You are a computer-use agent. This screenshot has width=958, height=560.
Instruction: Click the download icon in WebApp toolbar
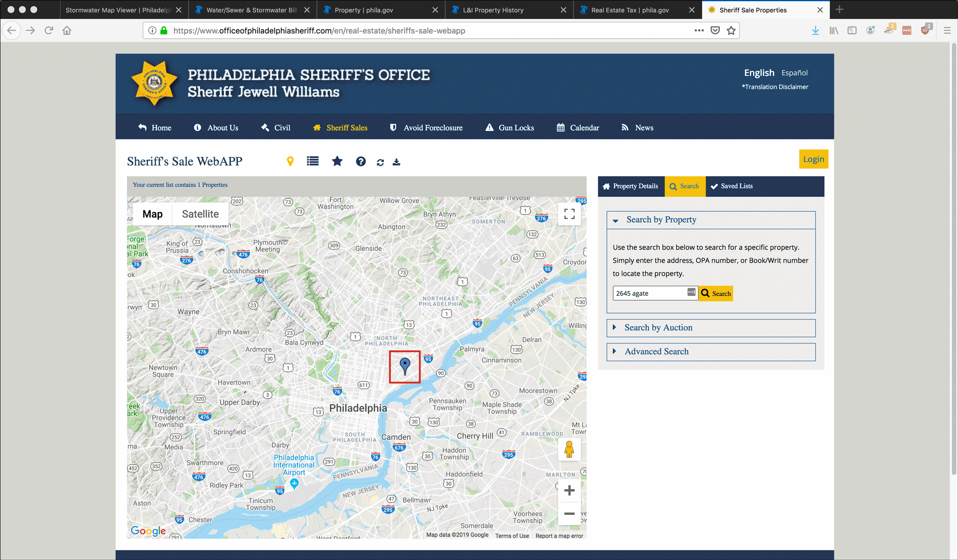click(x=397, y=162)
